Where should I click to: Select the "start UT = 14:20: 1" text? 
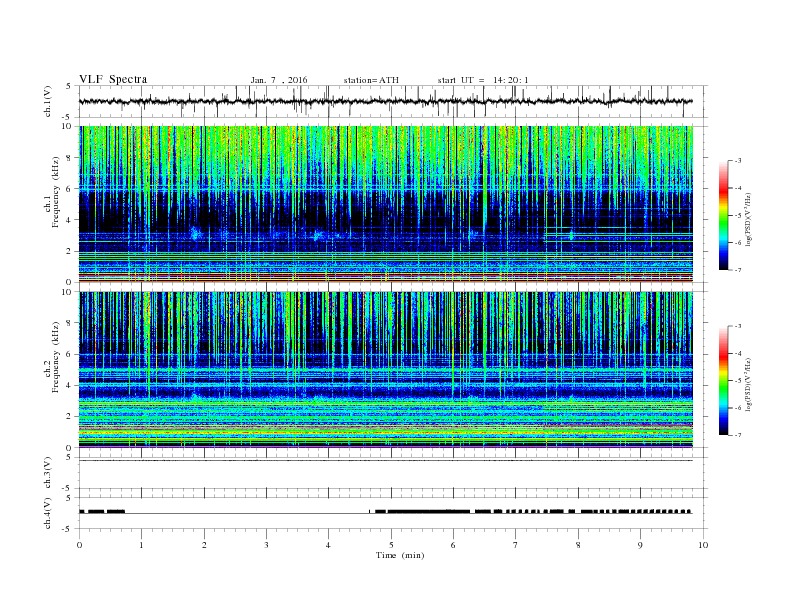[x=483, y=80]
